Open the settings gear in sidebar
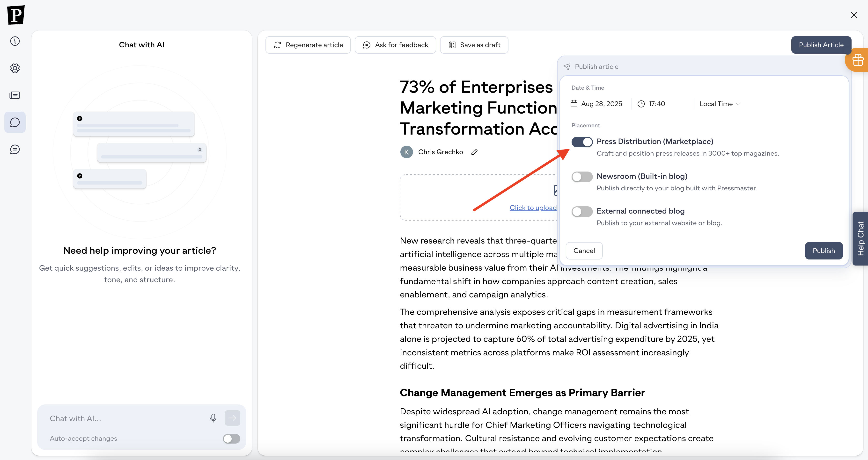The width and height of the screenshot is (868, 460). pos(15,68)
